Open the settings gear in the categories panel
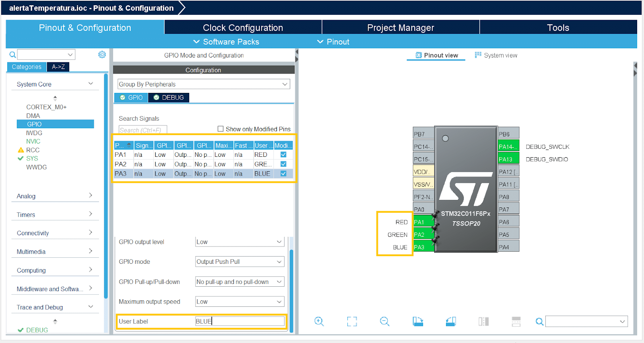 click(x=102, y=55)
